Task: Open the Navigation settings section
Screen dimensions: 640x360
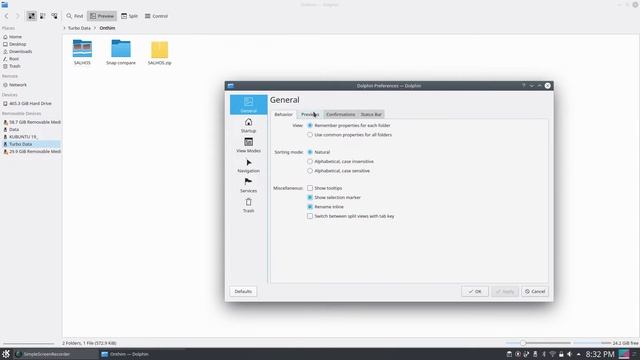Action: [248, 165]
